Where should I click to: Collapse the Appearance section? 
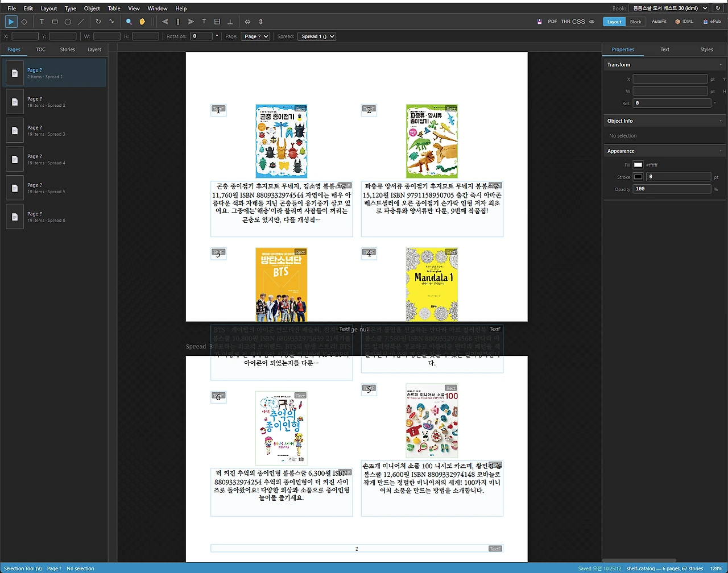(664, 151)
